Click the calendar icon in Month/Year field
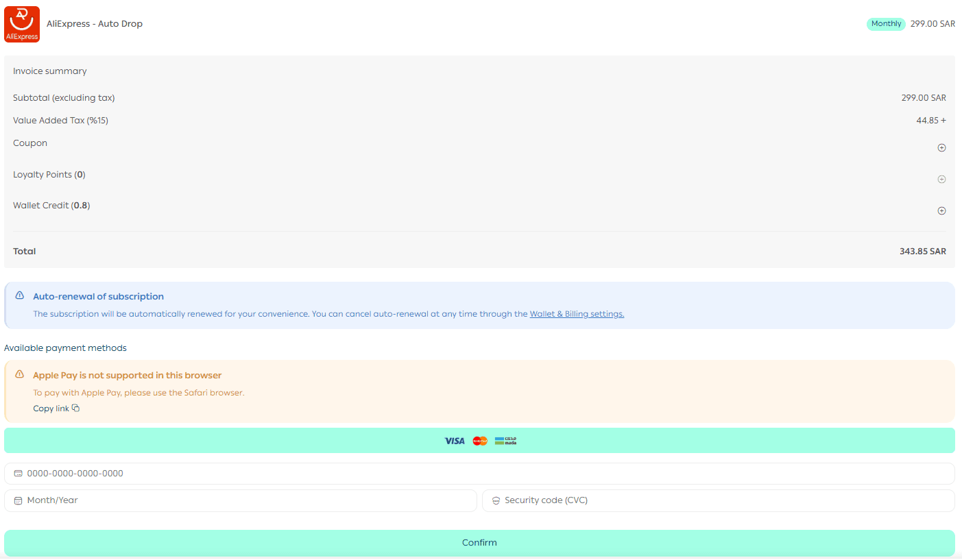Image resolution: width=962 pixels, height=560 pixels. point(19,501)
